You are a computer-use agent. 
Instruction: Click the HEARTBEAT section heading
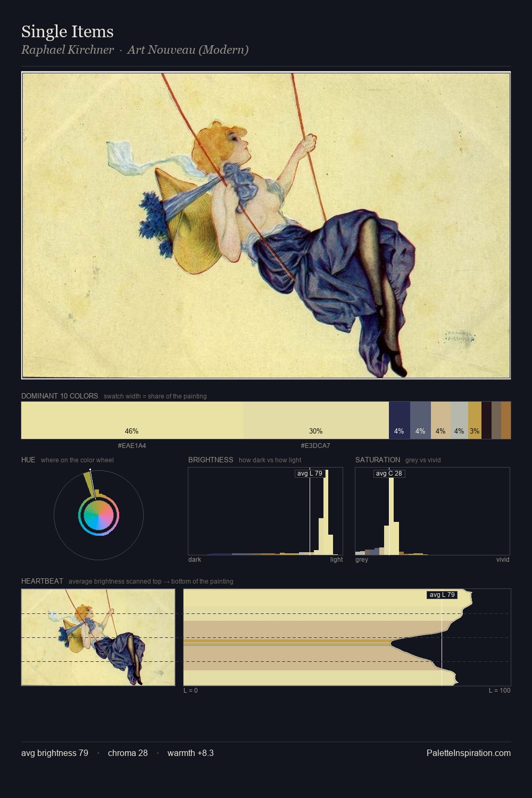coord(42,581)
